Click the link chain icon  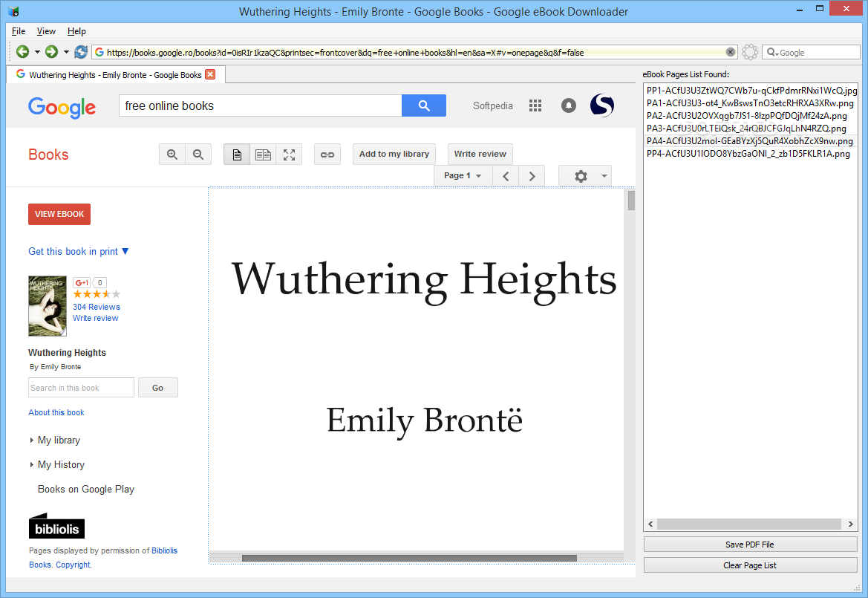pos(327,155)
